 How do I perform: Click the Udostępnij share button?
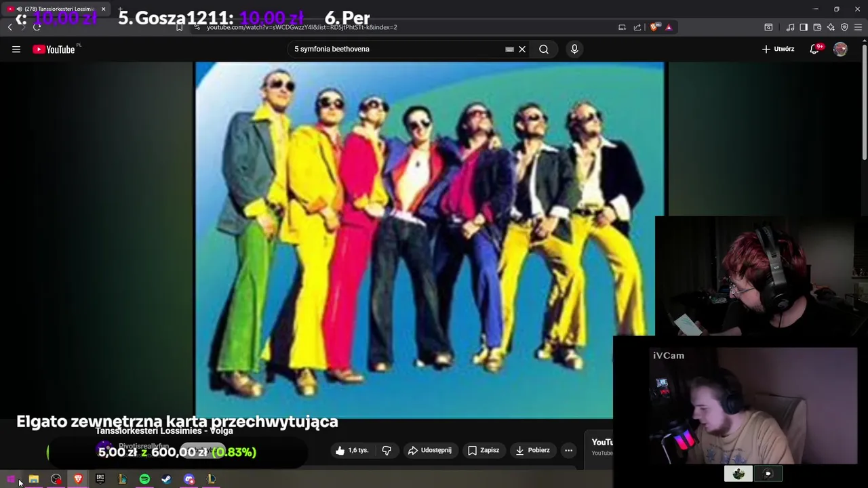430,450
